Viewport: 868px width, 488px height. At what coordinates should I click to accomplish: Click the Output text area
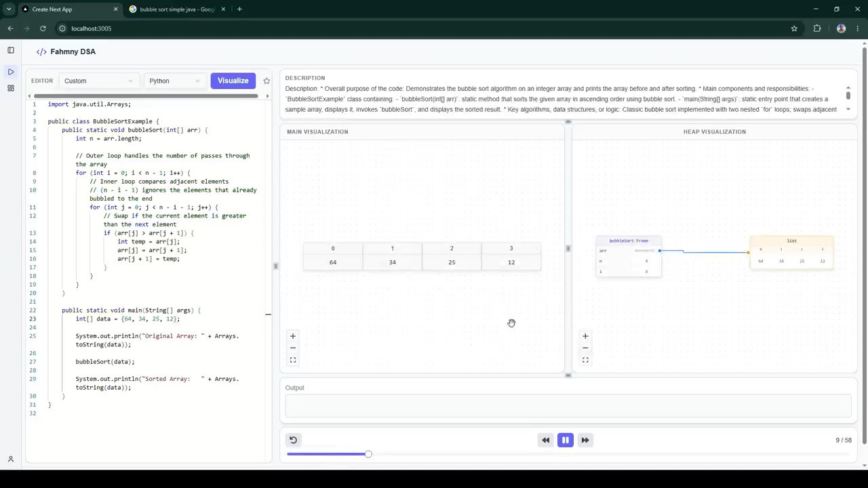(568, 406)
